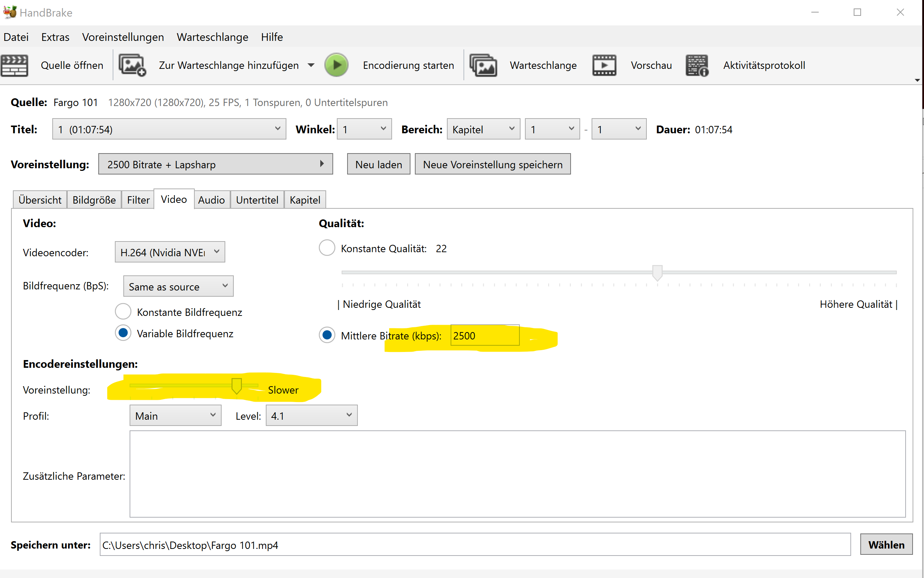This screenshot has height=578, width=924.
Task: Open the Videoencoder dropdown
Action: pyautogui.click(x=170, y=252)
